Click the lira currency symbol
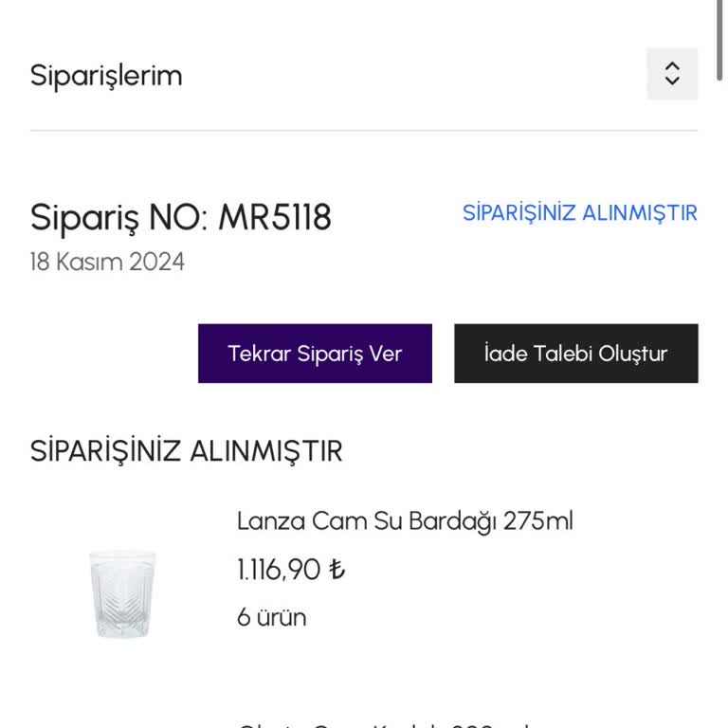The image size is (728, 728). click(337, 570)
